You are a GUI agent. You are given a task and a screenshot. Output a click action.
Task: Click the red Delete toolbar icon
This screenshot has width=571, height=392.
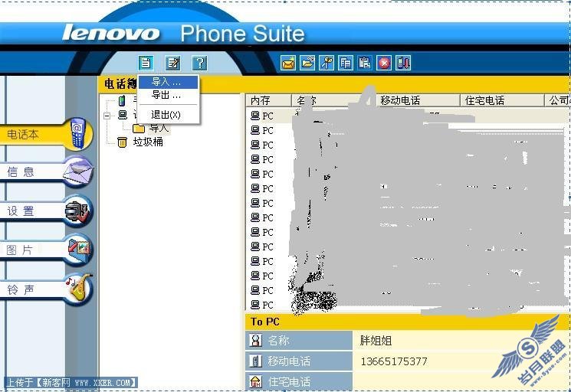point(384,63)
